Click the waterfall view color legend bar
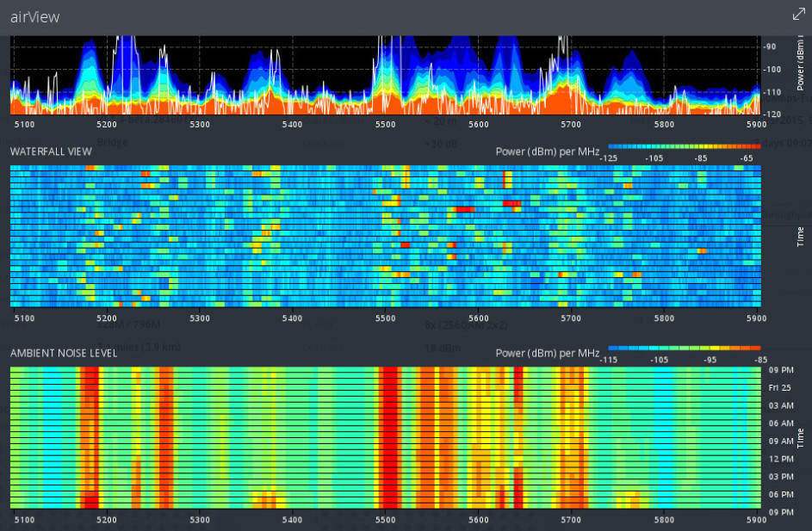This screenshot has width=812, height=531. 685,146
